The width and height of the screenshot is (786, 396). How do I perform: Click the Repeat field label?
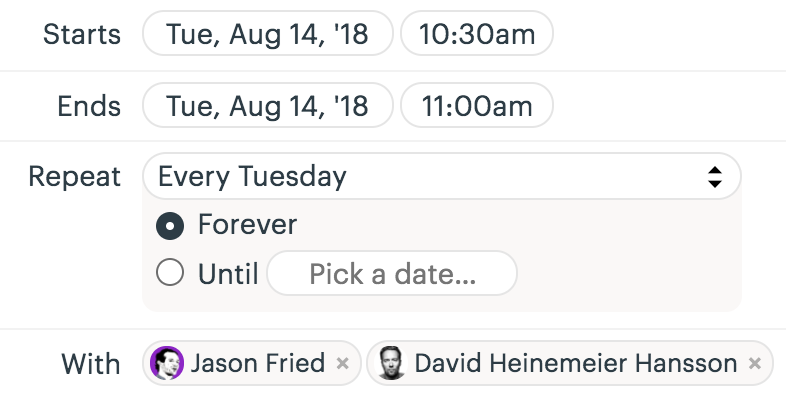(x=75, y=177)
